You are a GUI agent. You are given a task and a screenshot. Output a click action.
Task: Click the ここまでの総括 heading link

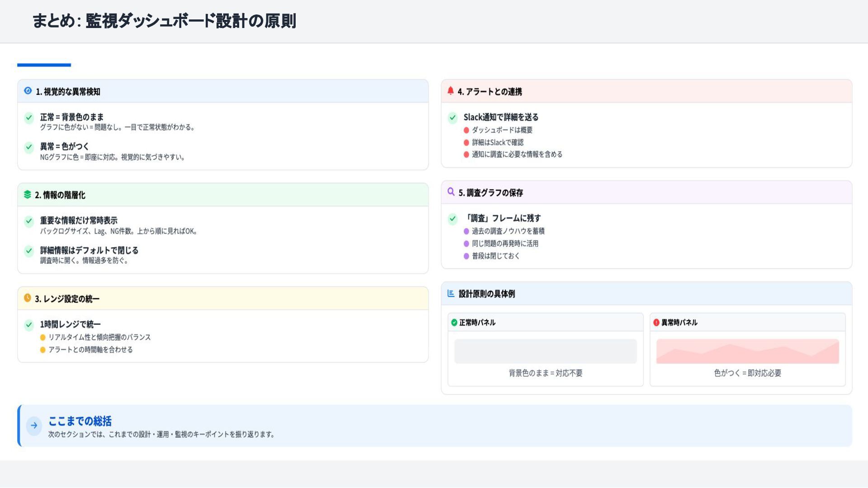80,421
